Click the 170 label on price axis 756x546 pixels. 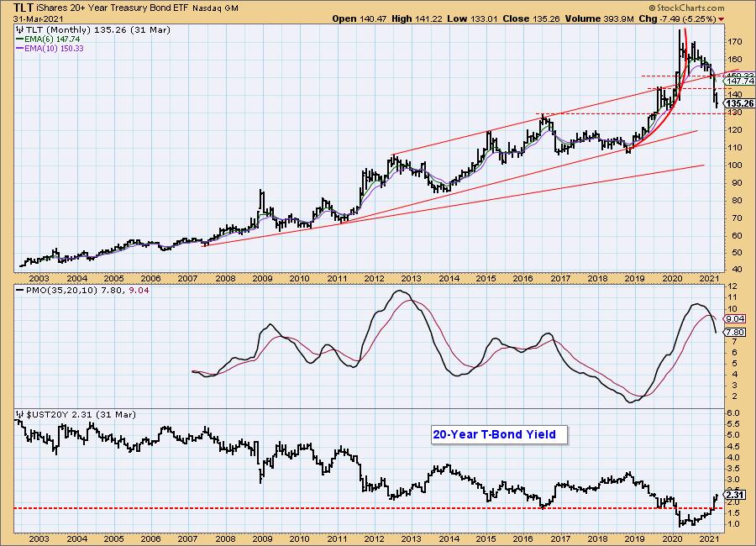[x=734, y=42]
